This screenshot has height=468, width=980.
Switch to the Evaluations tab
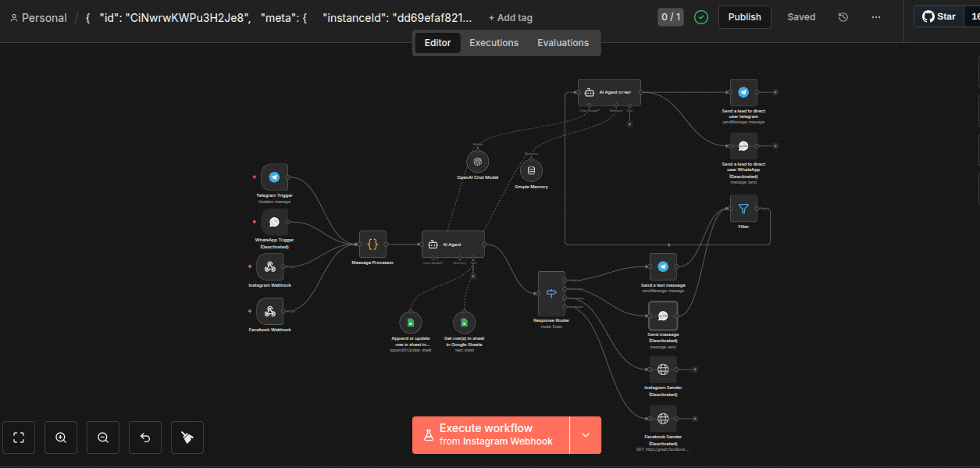[562, 43]
